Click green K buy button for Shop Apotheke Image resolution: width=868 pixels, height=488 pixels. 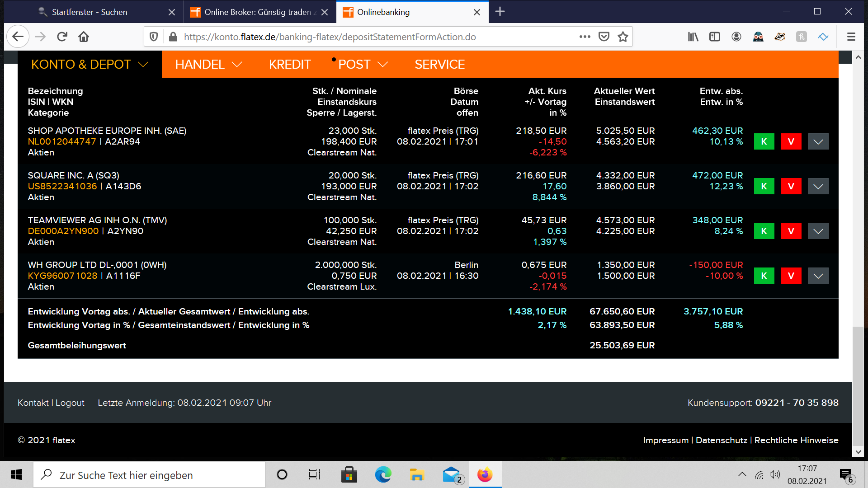pos(764,141)
